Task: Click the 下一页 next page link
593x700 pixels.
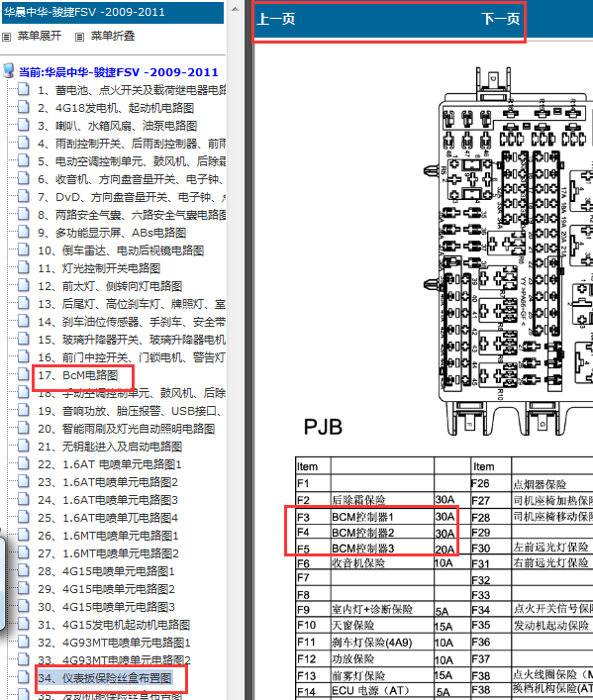Action: [x=501, y=19]
